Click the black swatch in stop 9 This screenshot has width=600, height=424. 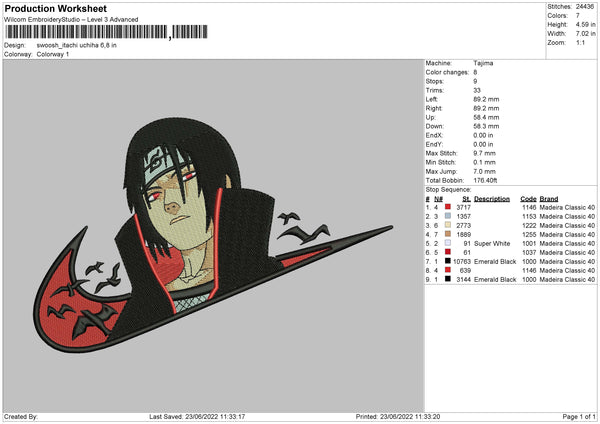click(x=447, y=279)
